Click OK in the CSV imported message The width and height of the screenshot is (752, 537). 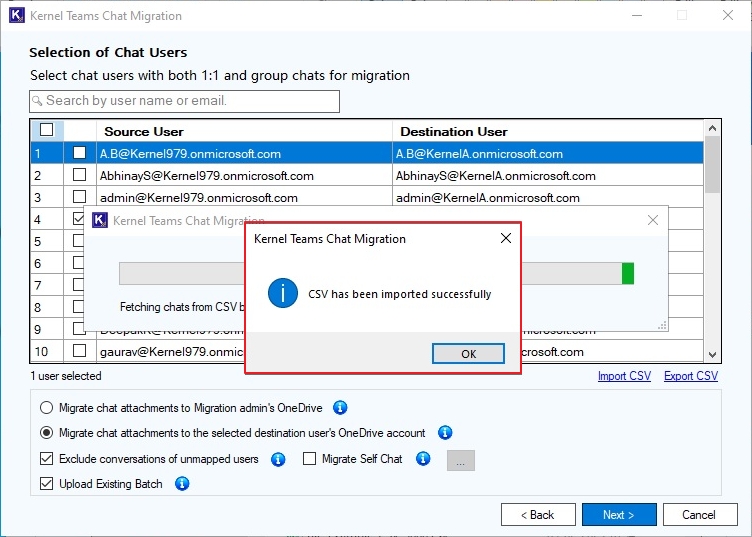point(468,354)
